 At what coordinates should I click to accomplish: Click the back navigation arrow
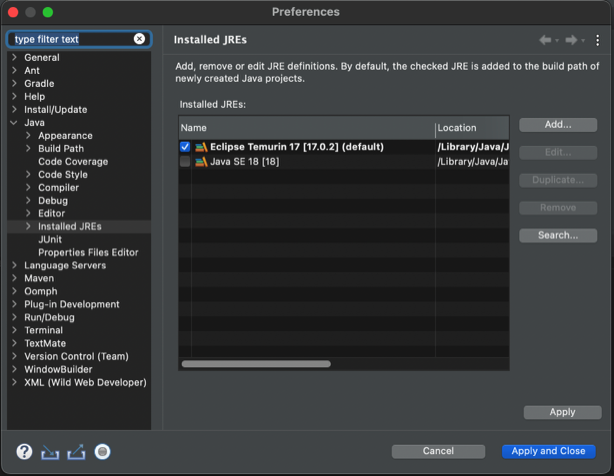tap(545, 40)
